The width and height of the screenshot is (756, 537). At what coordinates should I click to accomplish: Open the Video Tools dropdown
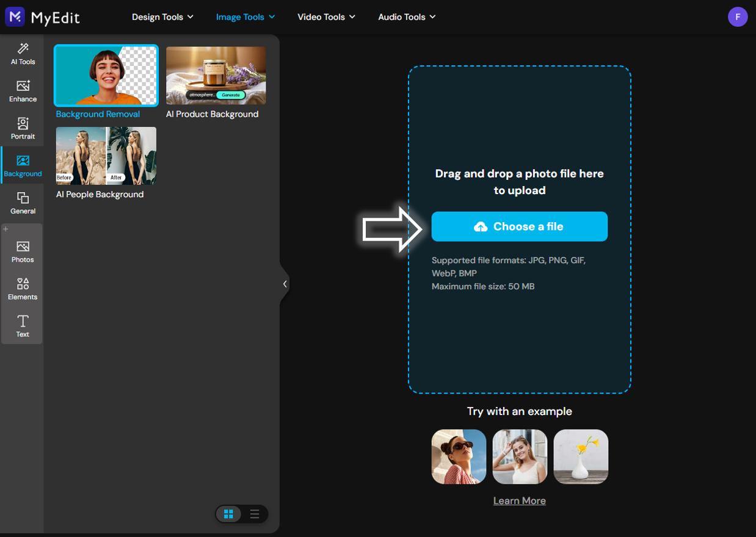[326, 16]
